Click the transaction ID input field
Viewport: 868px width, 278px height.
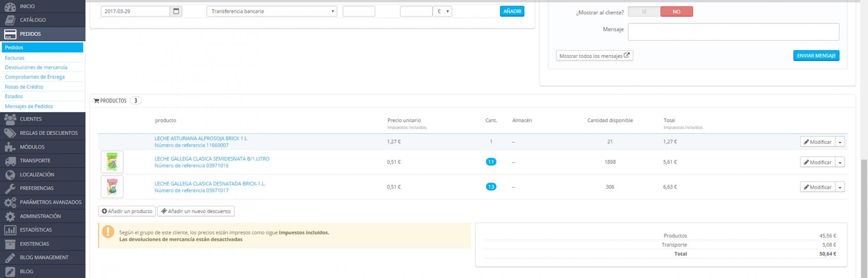(359, 11)
